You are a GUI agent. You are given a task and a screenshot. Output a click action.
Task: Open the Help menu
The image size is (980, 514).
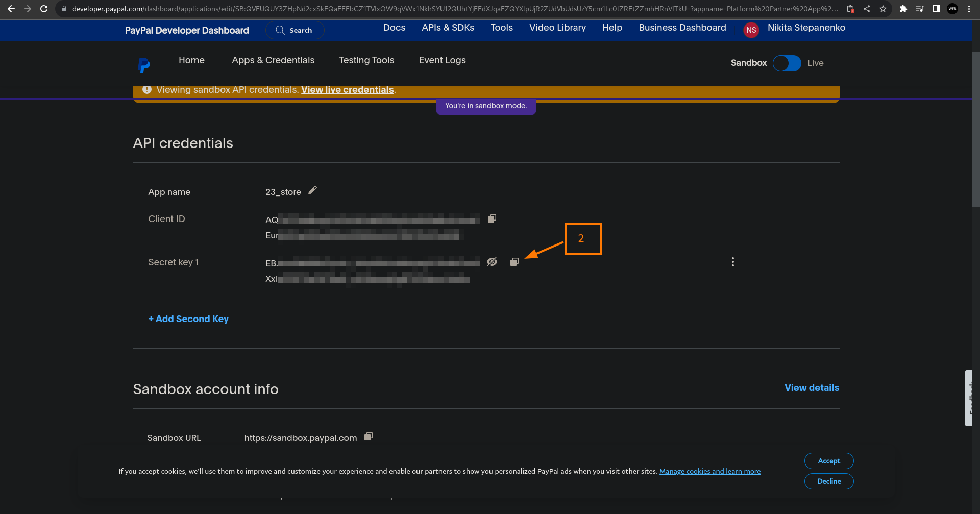(612, 28)
